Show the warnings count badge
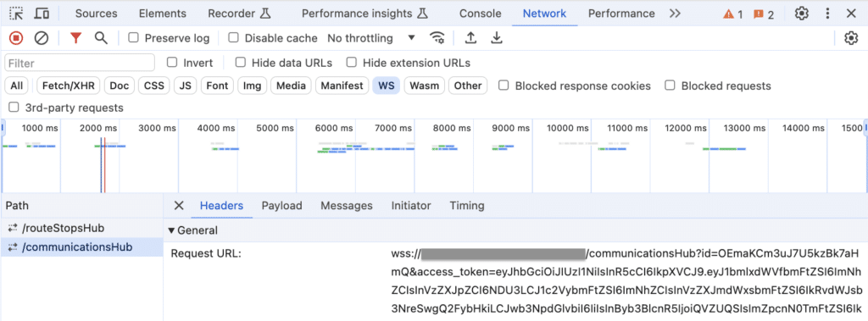 click(x=733, y=14)
